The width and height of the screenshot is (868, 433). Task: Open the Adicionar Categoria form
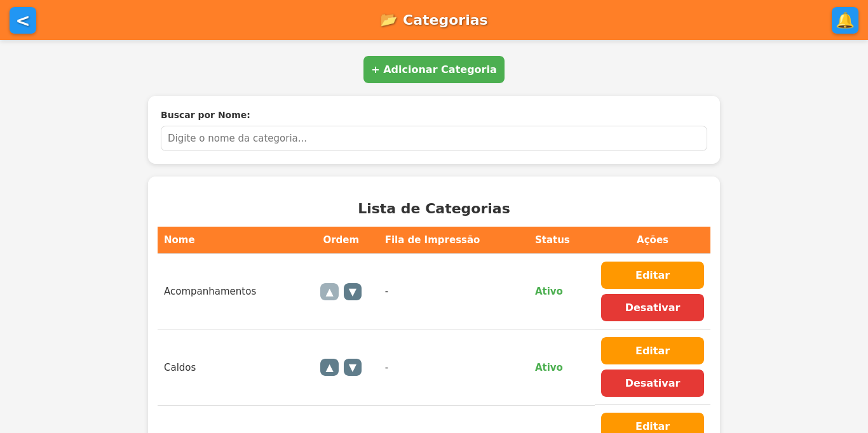pos(434,69)
